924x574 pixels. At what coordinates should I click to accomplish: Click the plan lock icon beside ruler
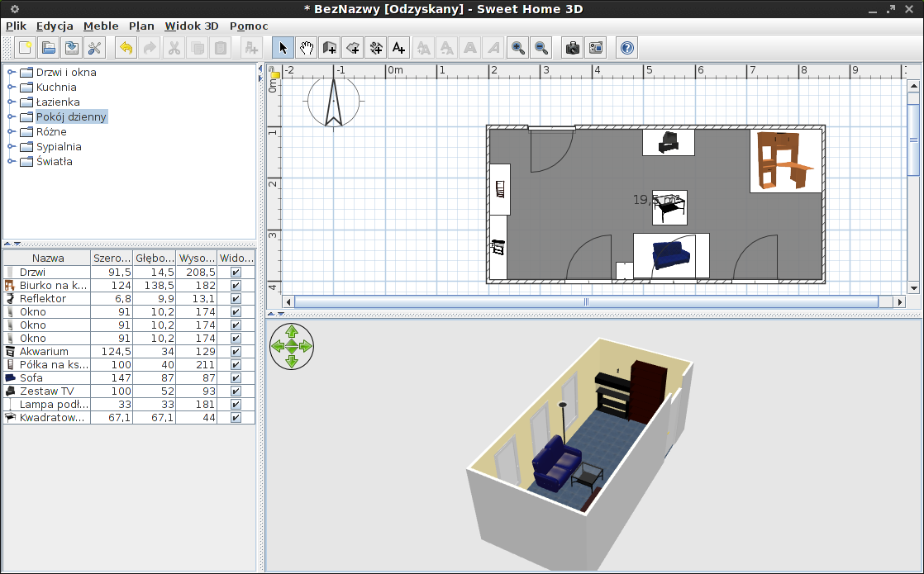(274, 72)
